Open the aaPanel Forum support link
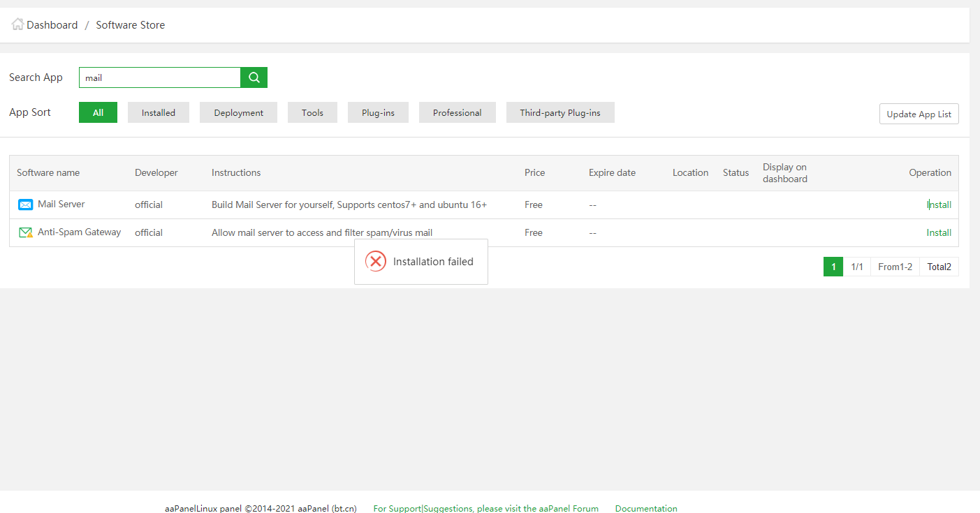 tap(485, 509)
